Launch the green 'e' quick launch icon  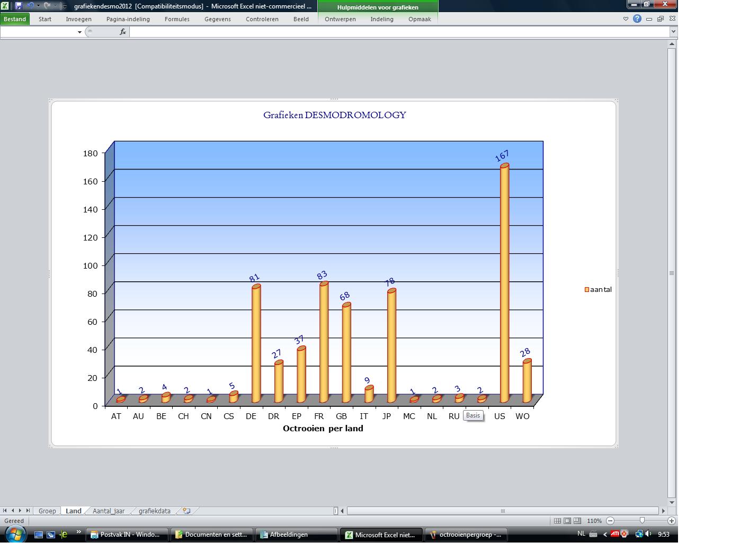click(64, 535)
